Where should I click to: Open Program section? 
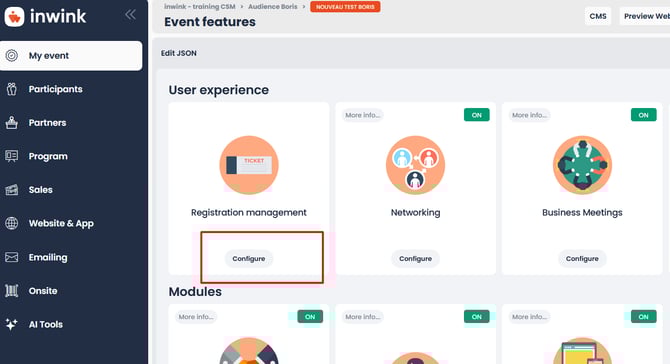click(x=48, y=156)
